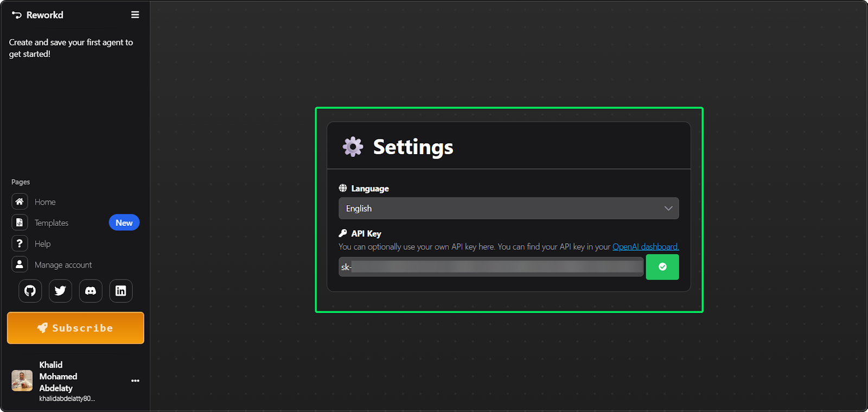Click the Reworkd logo in the sidebar
Image resolution: width=868 pixels, height=412 pixels.
pyautogui.click(x=37, y=15)
